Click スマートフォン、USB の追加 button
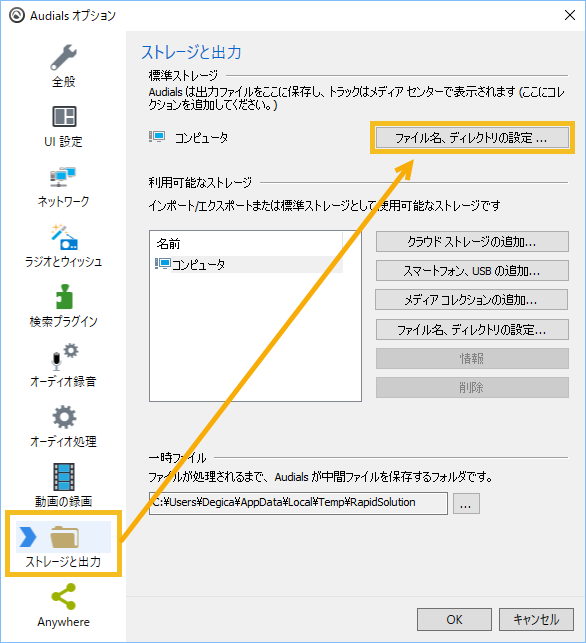Viewport: 586px width, 643px height. [472, 271]
